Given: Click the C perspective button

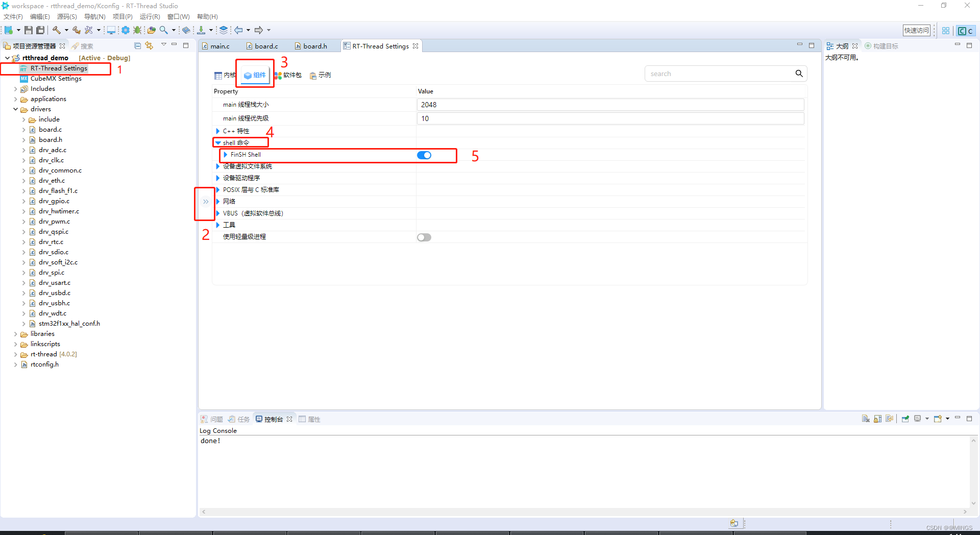Looking at the screenshot, I should pyautogui.click(x=966, y=31).
